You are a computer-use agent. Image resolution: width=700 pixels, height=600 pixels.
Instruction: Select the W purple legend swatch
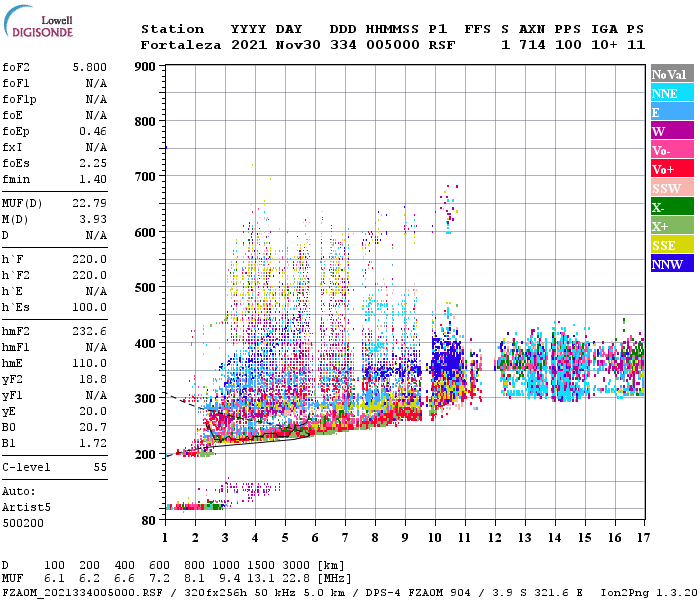click(x=672, y=131)
